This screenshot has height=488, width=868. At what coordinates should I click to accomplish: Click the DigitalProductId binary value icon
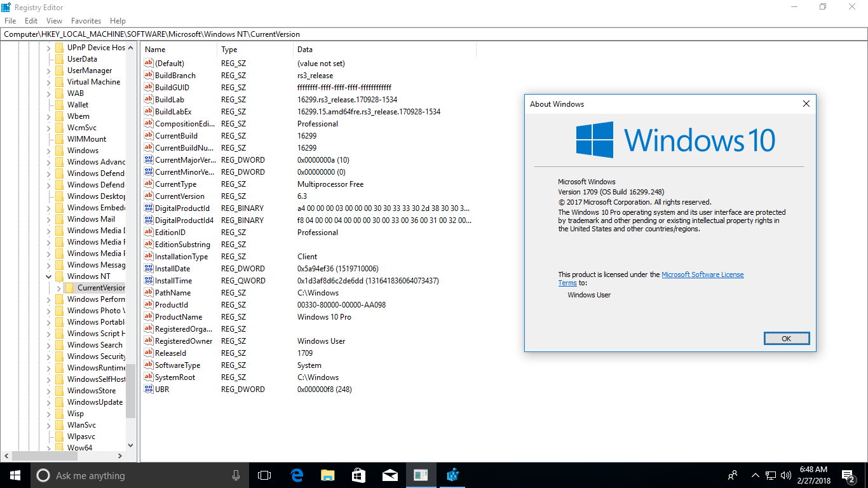(149, 208)
